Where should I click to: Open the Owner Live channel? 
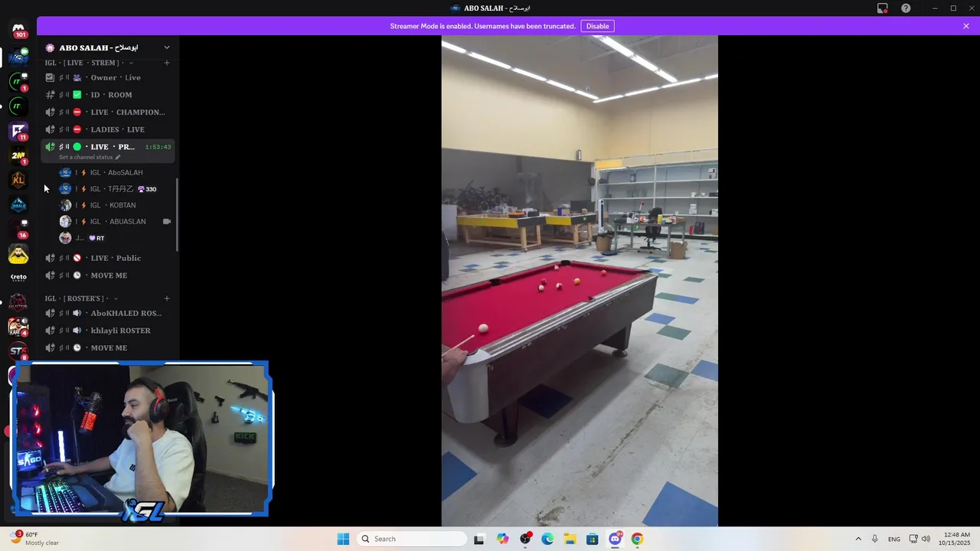coord(108,77)
